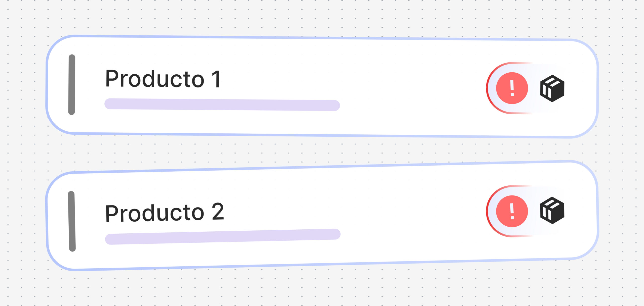Select the Producto 1 title text
This screenshot has width=644, height=306.
[163, 79]
